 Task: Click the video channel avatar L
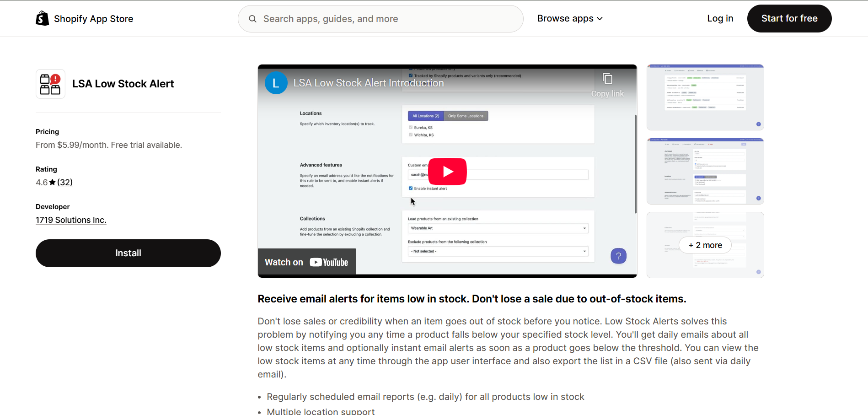click(276, 83)
